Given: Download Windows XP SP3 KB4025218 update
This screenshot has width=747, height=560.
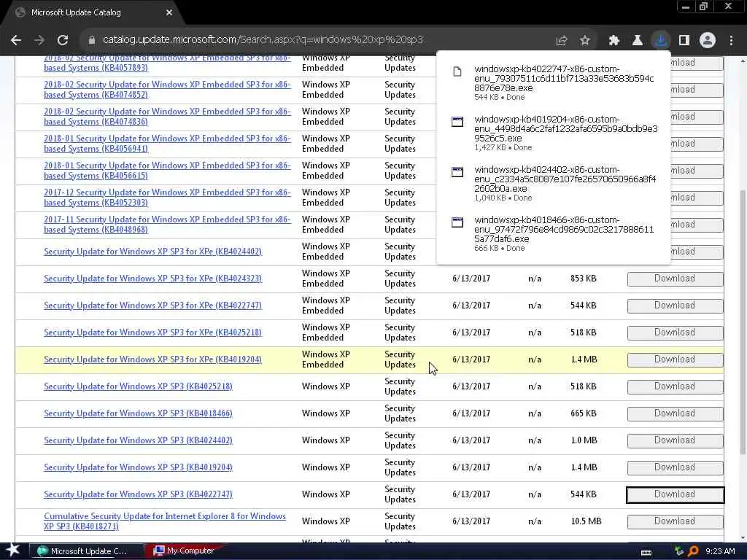Looking at the screenshot, I should click(675, 386).
